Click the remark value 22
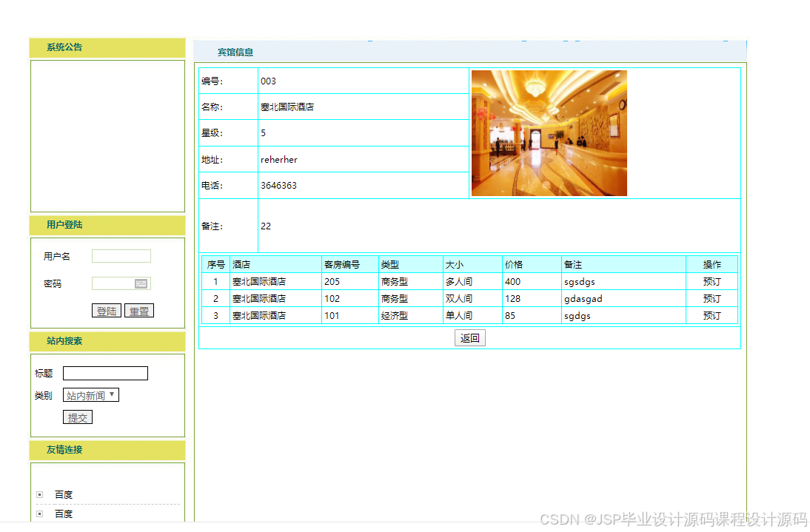810x532 pixels. click(266, 226)
